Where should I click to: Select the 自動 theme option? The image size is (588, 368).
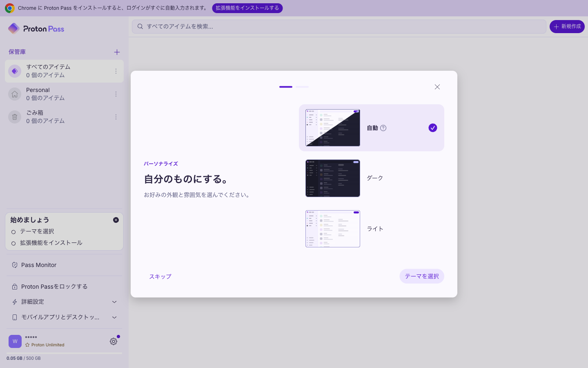(x=372, y=128)
